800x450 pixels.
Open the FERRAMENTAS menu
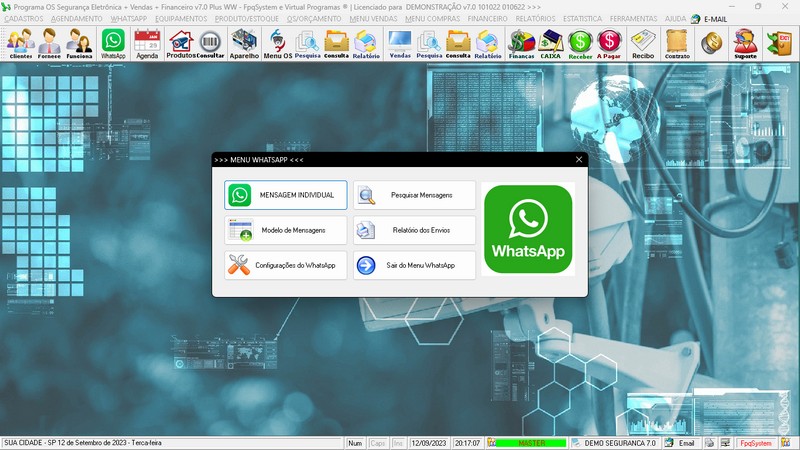coord(633,19)
